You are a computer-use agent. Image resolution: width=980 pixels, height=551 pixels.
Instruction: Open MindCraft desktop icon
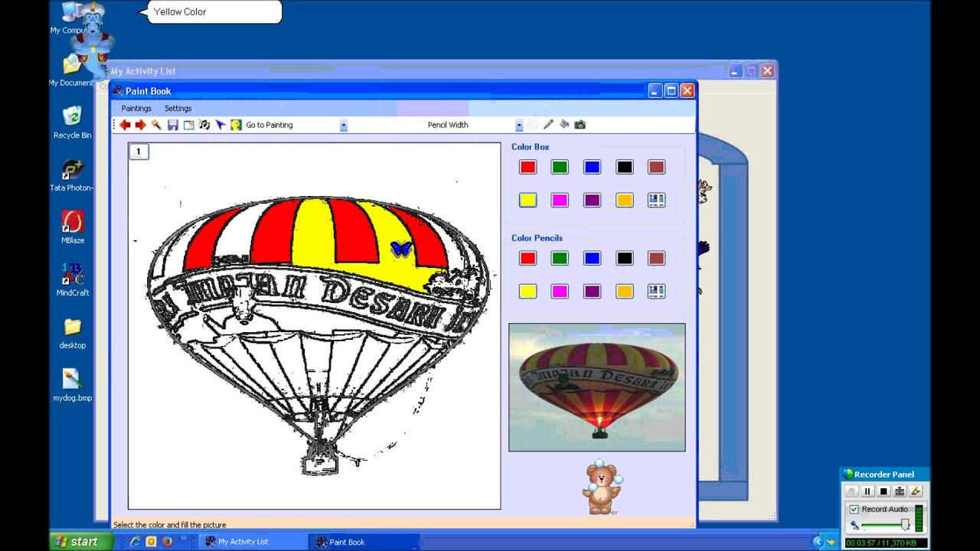(x=73, y=280)
